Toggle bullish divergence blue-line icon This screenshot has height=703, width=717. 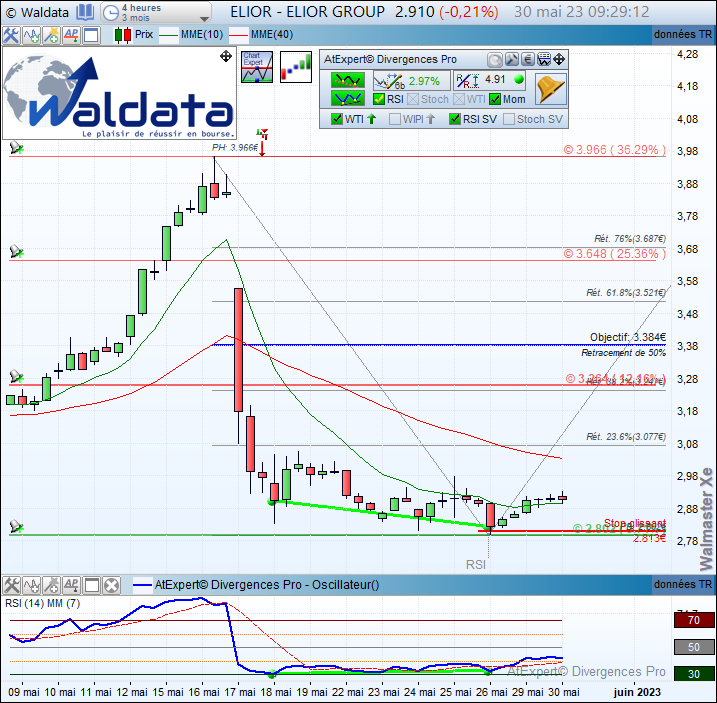point(348,98)
